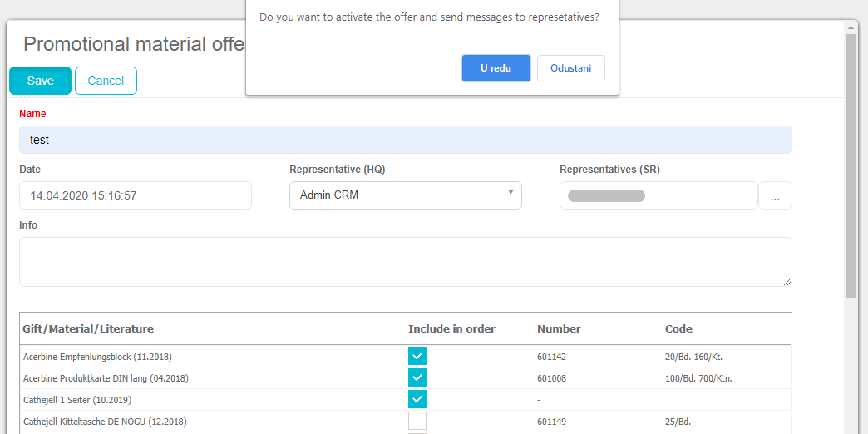Screen dimensions: 868x434
Task: Click the scrollbar up arrow
Action: (x=851, y=27)
